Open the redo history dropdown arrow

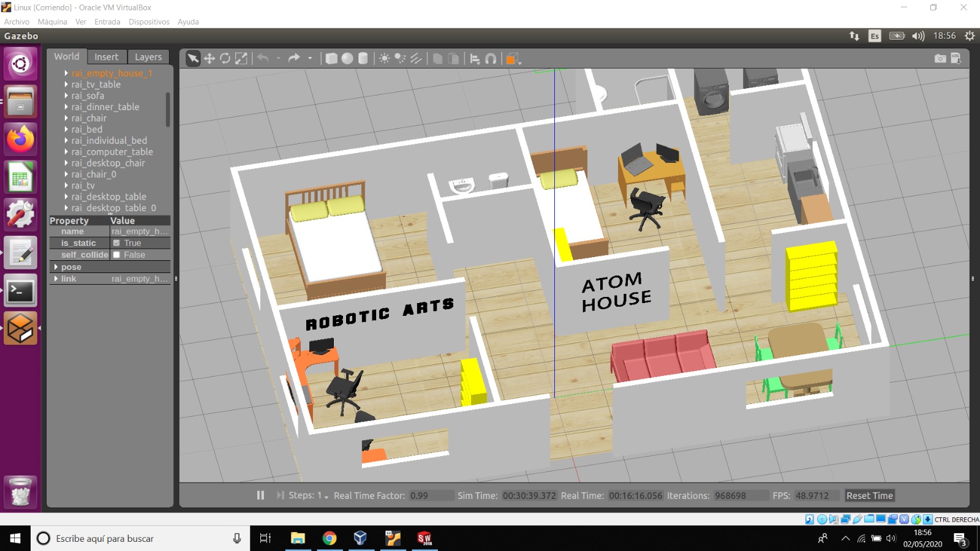click(310, 59)
